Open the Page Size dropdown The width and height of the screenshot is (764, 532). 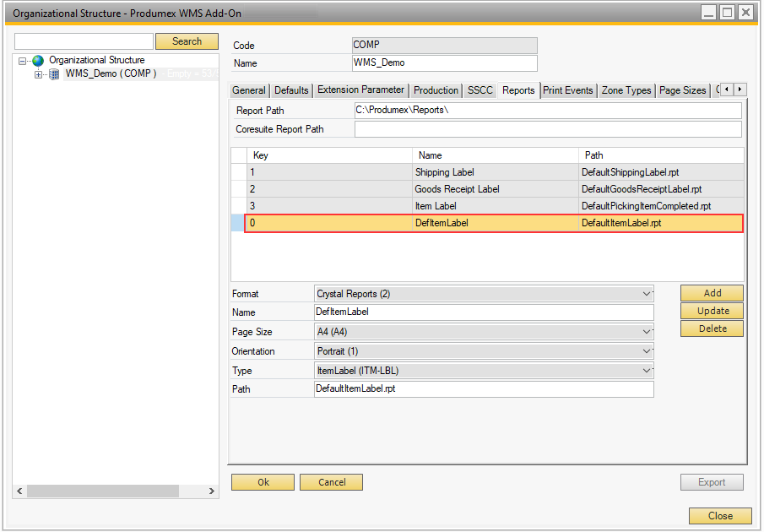coord(647,332)
